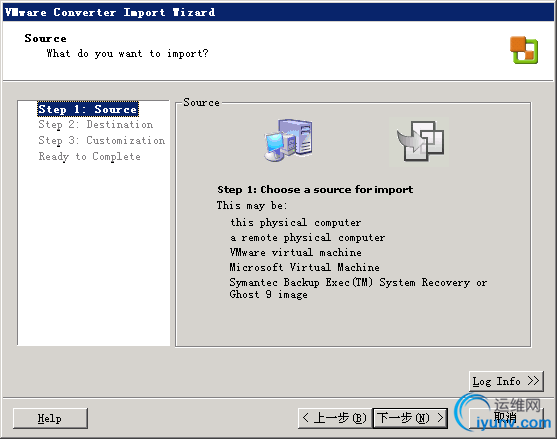Click the VMware Converter logo icon
The image size is (557, 439).
[524, 50]
